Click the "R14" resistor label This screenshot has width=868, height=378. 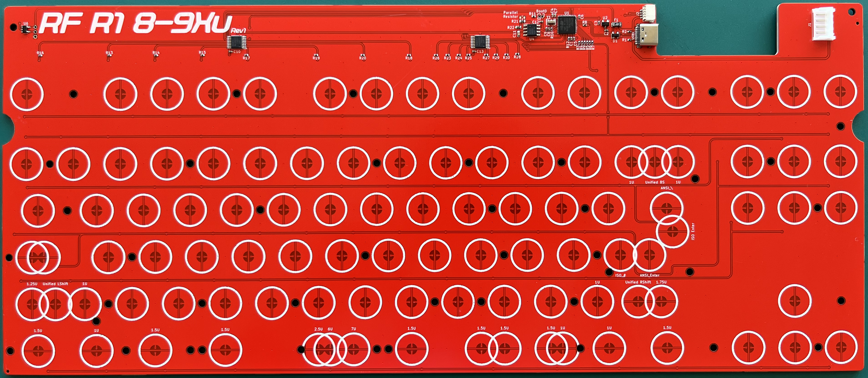pos(156,53)
